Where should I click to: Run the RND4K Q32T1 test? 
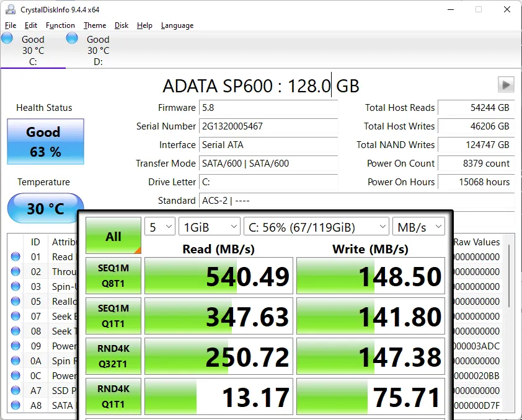click(113, 356)
